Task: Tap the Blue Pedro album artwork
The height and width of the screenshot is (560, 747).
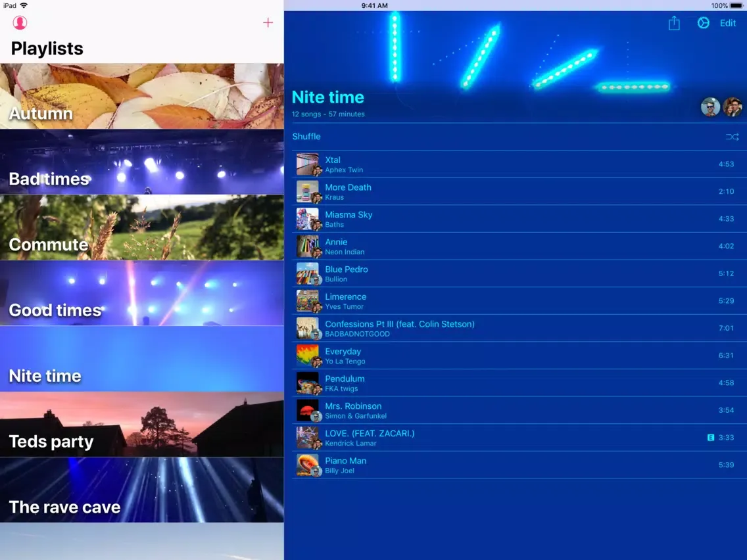Action: click(308, 274)
